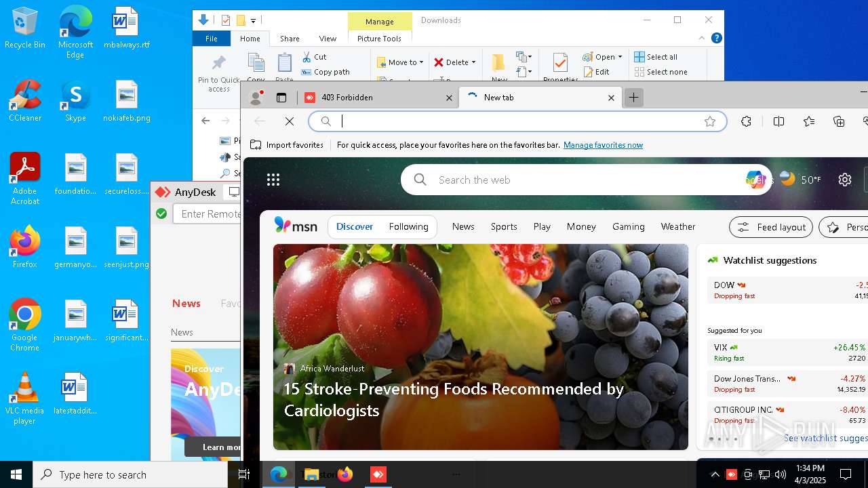The height and width of the screenshot is (488, 868).
Task: Open AnyDesk from the taskbar
Action: coord(378,474)
